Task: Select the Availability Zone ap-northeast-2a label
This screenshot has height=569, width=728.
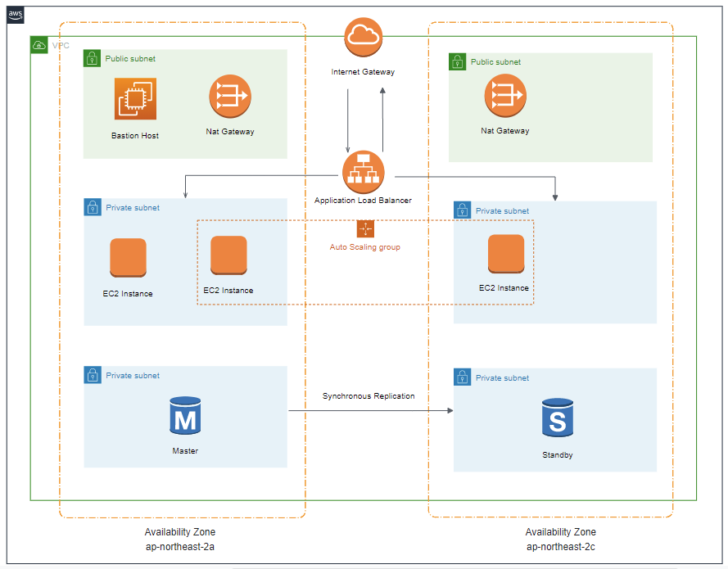Action: (179, 540)
